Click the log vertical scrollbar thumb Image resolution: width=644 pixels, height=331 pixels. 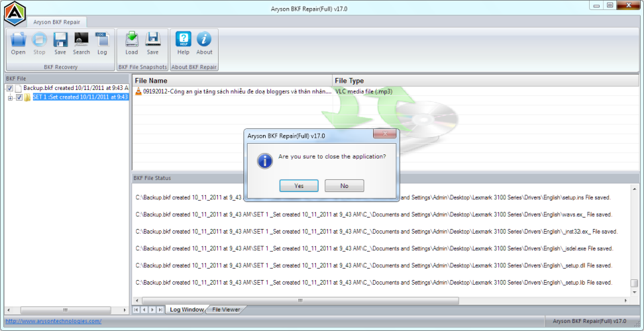(635, 283)
